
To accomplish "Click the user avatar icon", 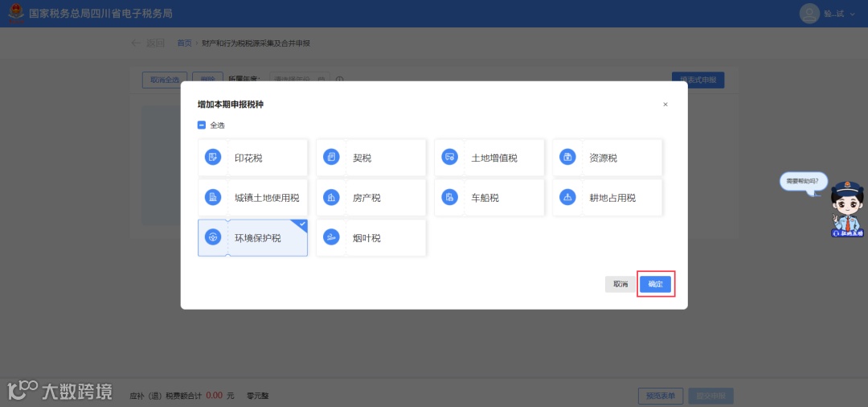I will click(809, 14).
